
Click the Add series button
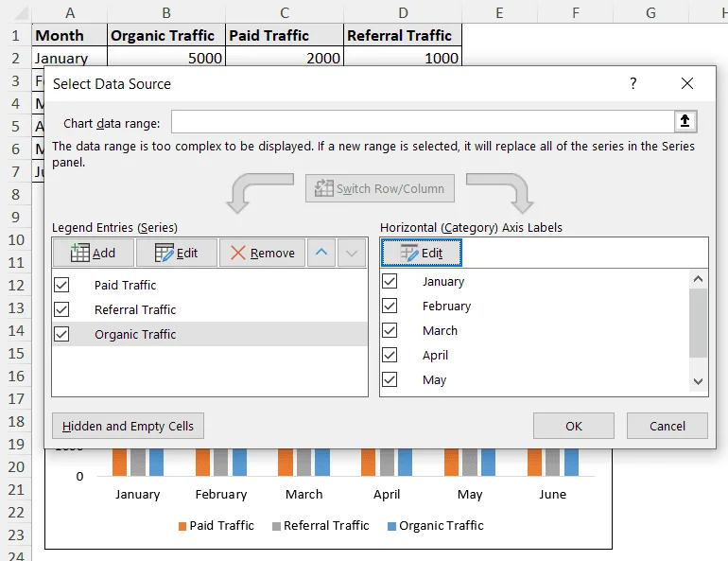click(94, 254)
